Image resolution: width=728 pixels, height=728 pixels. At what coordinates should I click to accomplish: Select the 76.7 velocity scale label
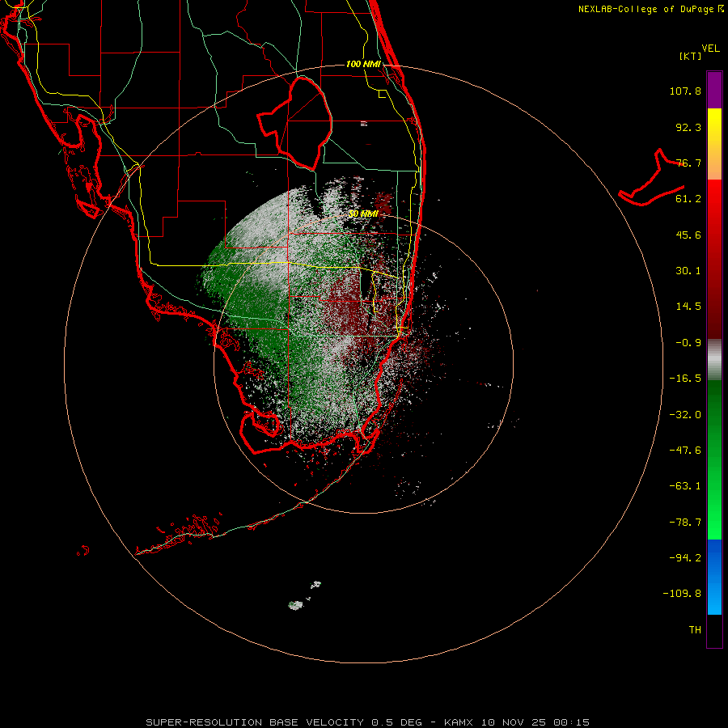pos(688,163)
